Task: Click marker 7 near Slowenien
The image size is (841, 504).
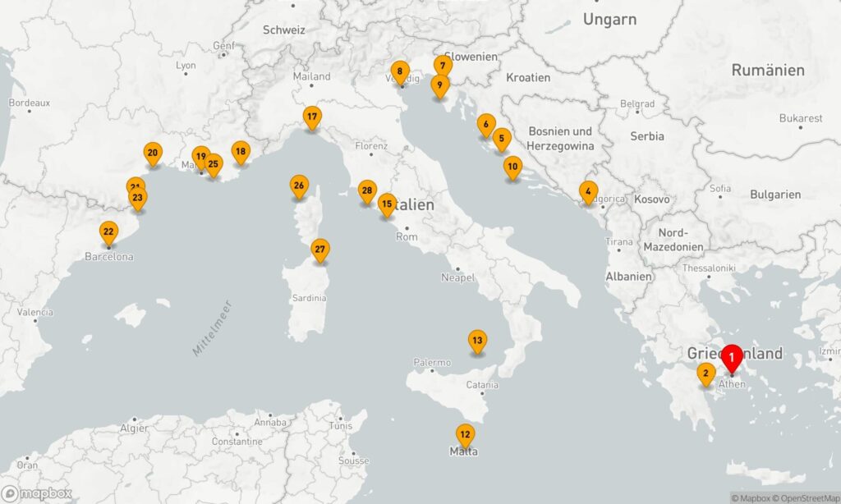Action: coord(443,66)
